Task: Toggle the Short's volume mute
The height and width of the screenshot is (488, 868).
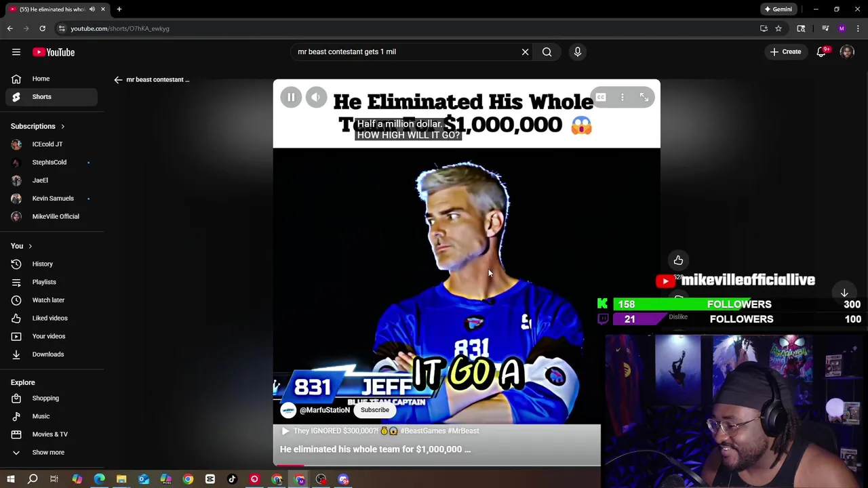Action: (x=316, y=98)
